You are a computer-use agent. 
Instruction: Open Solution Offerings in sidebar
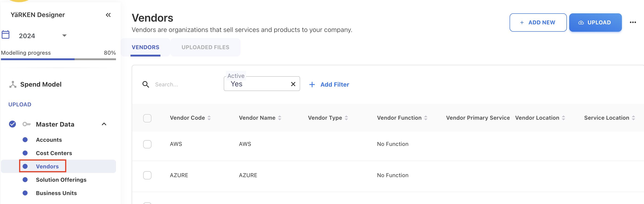click(x=61, y=180)
